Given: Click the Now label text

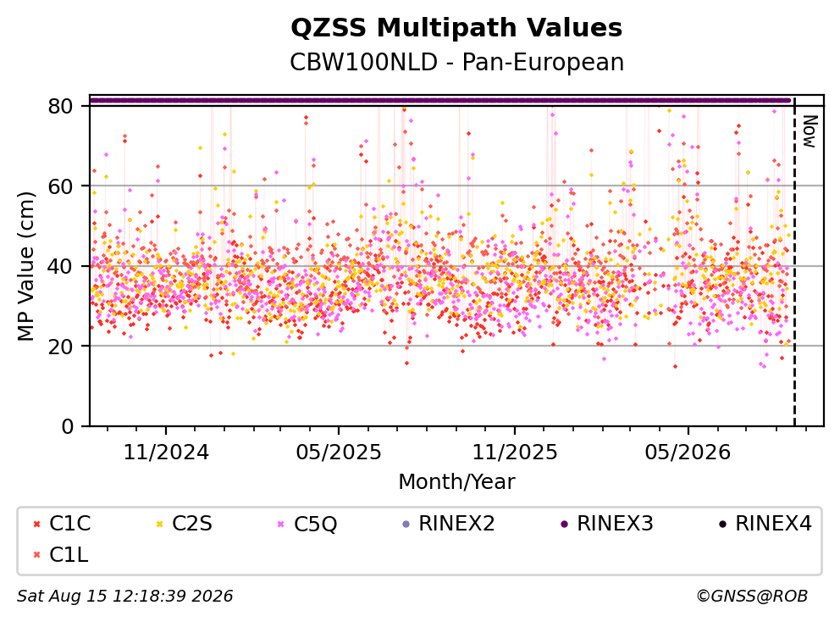Looking at the screenshot, I should (x=810, y=131).
